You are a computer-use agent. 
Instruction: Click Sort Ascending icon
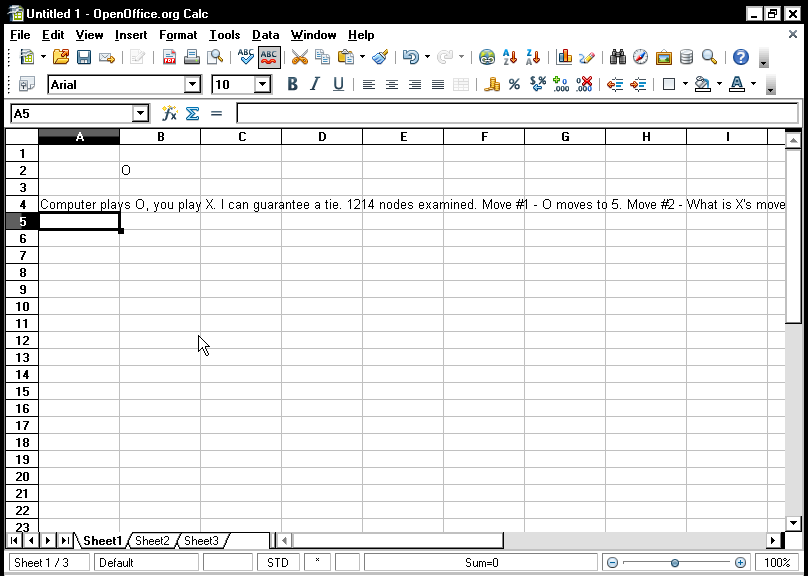510,58
